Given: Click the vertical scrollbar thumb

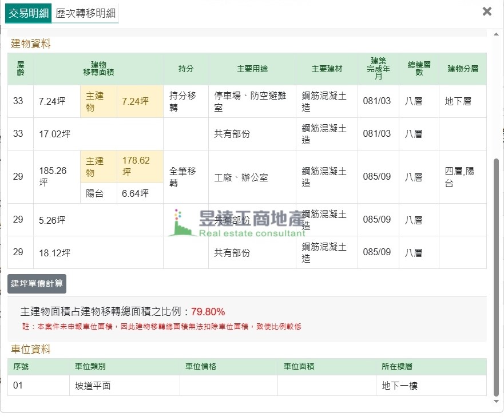Looking at the screenshot, I should [496, 275].
